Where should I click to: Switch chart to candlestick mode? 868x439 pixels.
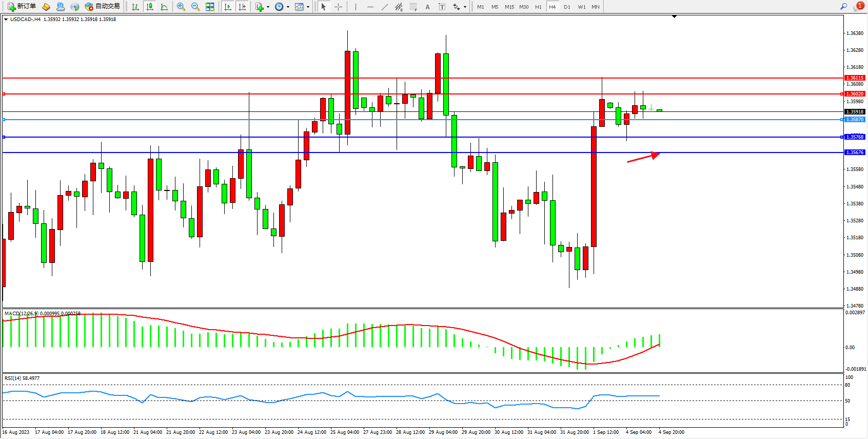[x=150, y=7]
